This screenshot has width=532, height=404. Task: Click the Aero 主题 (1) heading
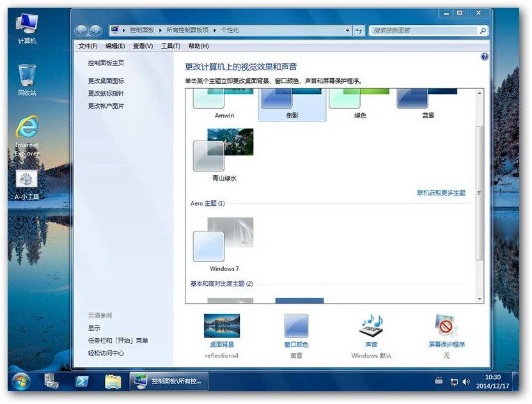pos(207,203)
